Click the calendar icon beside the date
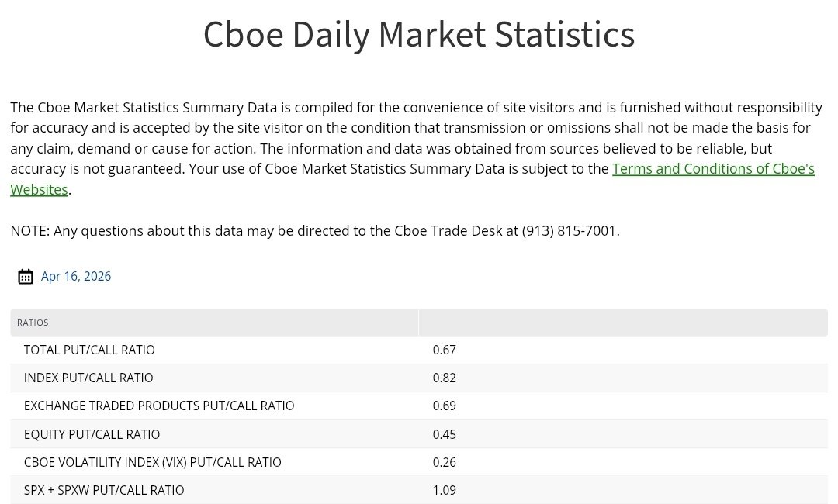Image resolution: width=838 pixels, height=504 pixels. point(25,277)
